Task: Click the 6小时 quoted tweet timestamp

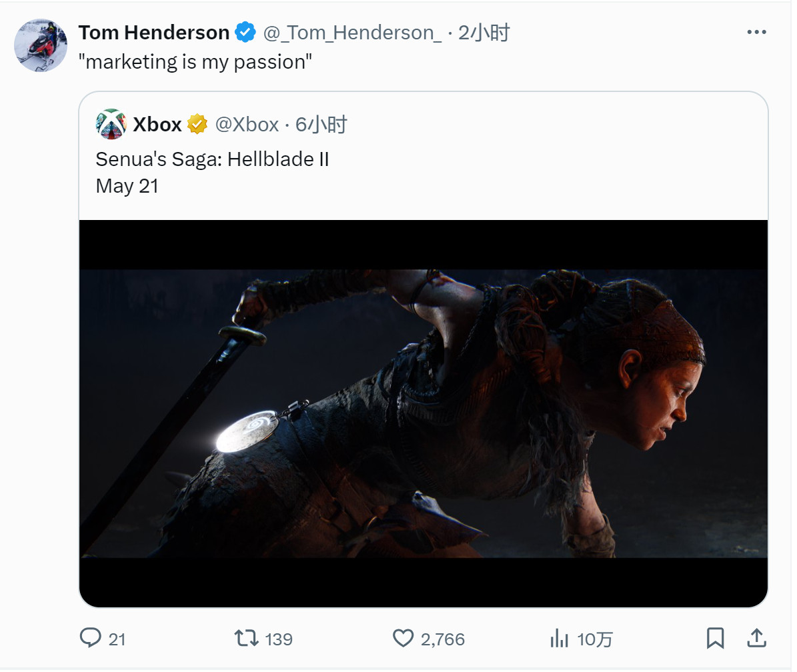Action: point(321,125)
